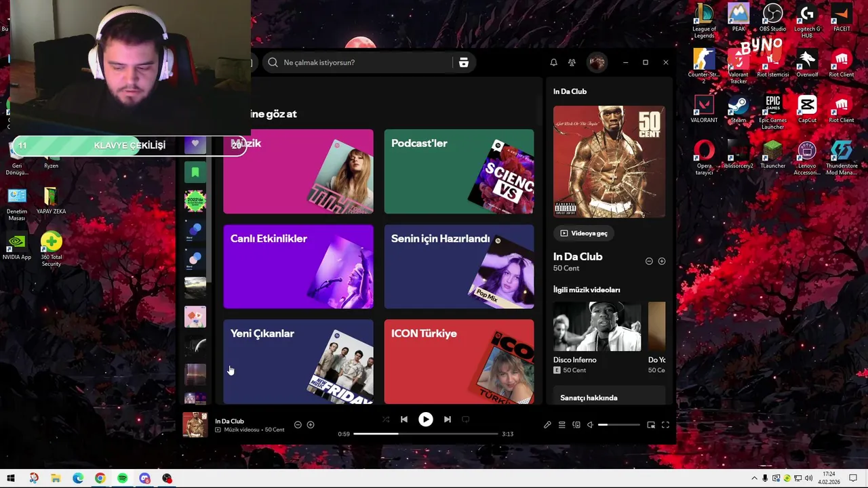Expand the system tray hidden icons chevron
The image size is (868, 488).
[754, 479]
